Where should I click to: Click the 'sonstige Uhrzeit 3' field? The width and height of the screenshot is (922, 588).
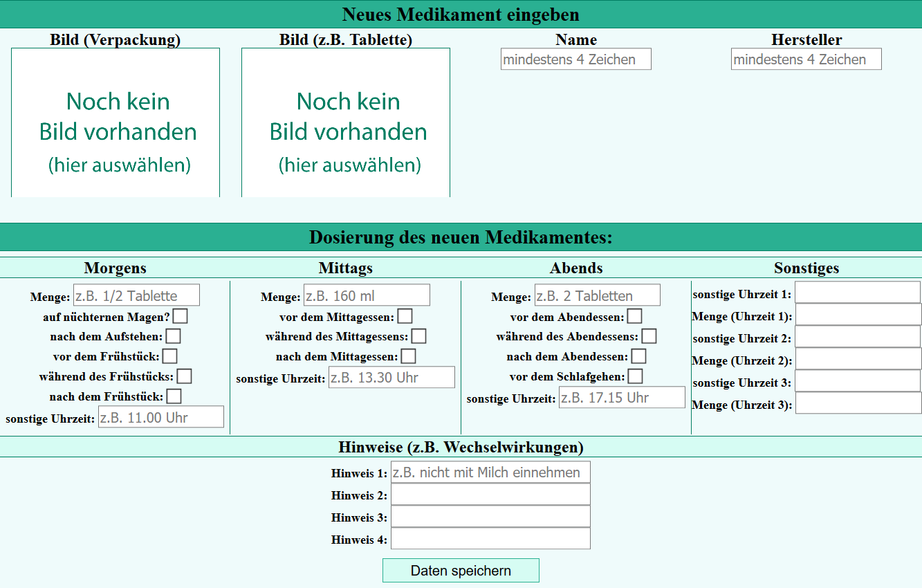858,380
